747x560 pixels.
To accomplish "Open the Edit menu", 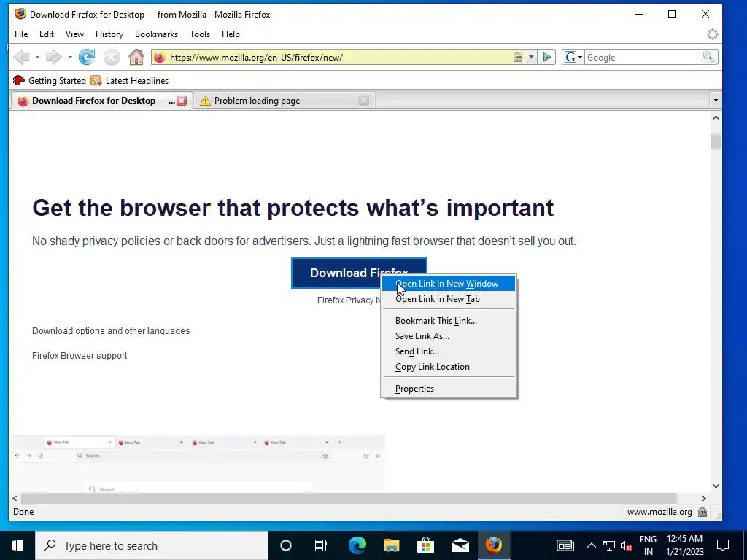I will point(46,34).
